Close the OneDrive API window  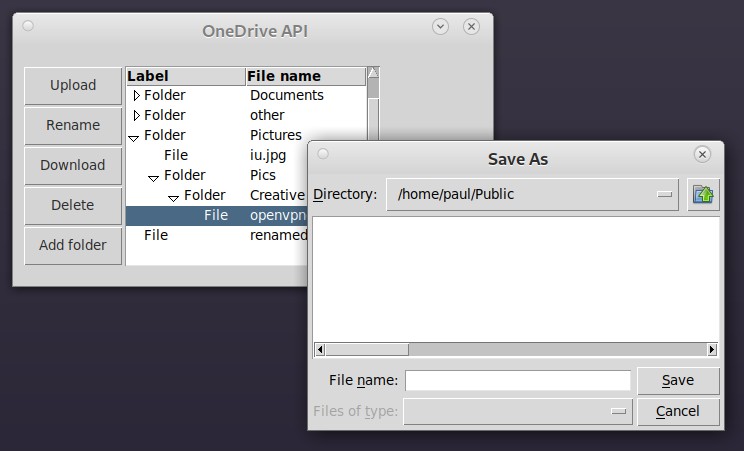(x=471, y=27)
